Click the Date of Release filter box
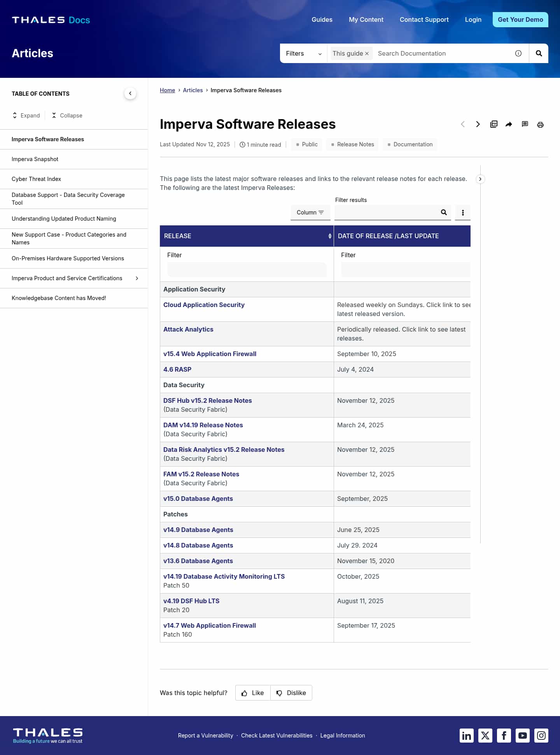 [x=406, y=270]
